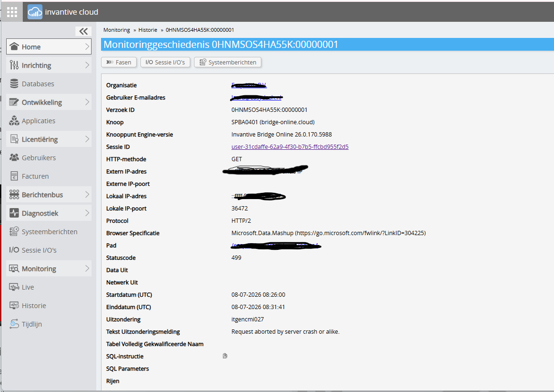The width and height of the screenshot is (554, 392).
Task: Click the Invantive Cloud logo icon
Action: click(35, 12)
